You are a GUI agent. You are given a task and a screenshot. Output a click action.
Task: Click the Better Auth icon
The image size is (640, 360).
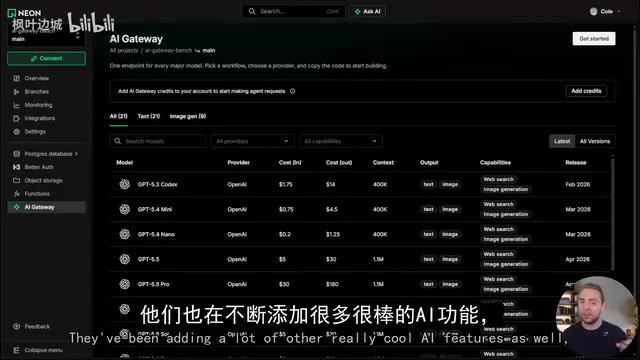16,167
